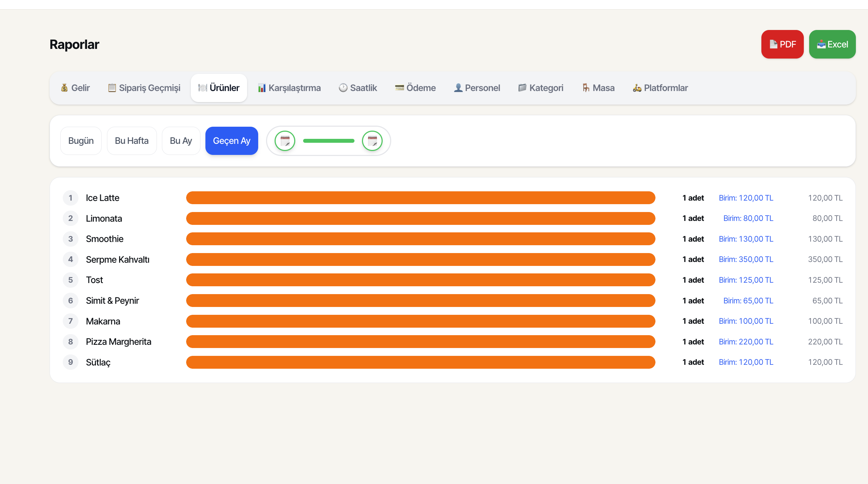Filter reports by Bugün
This screenshot has width=868, height=484.
(x=81, y=141)
